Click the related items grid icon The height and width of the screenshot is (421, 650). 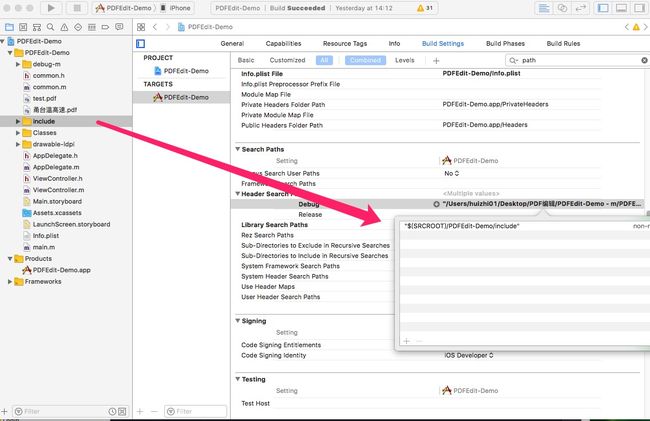point(141,27)
